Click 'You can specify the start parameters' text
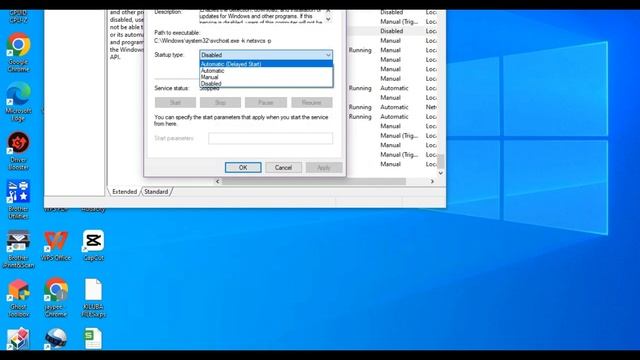This screenshot has height=360, width=640. coord(241,120)
